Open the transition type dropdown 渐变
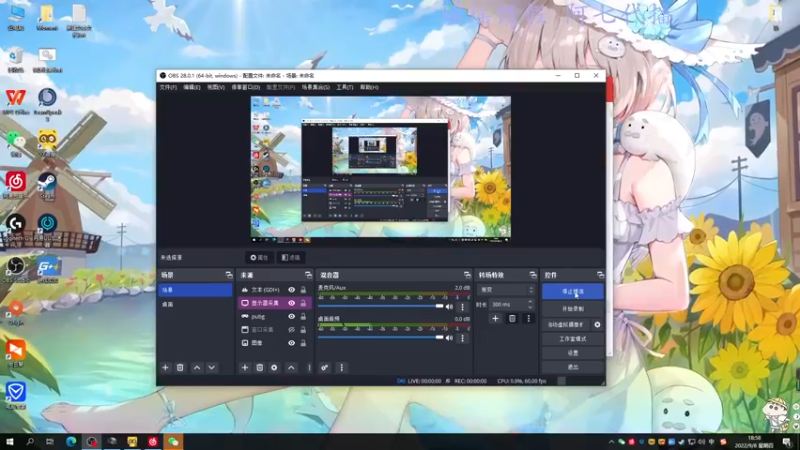Image resolution: width=800 pixels, height=450 pixels. click(x=506, y=289)
